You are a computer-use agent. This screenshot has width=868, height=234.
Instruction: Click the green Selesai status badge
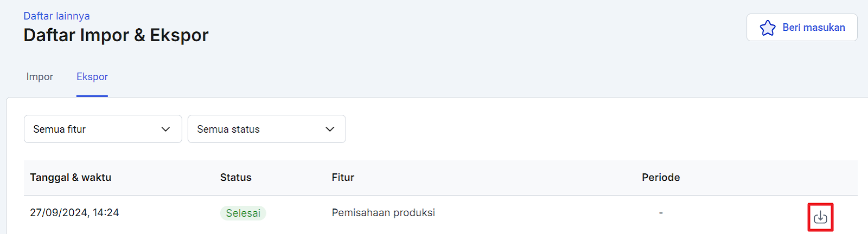243,213
